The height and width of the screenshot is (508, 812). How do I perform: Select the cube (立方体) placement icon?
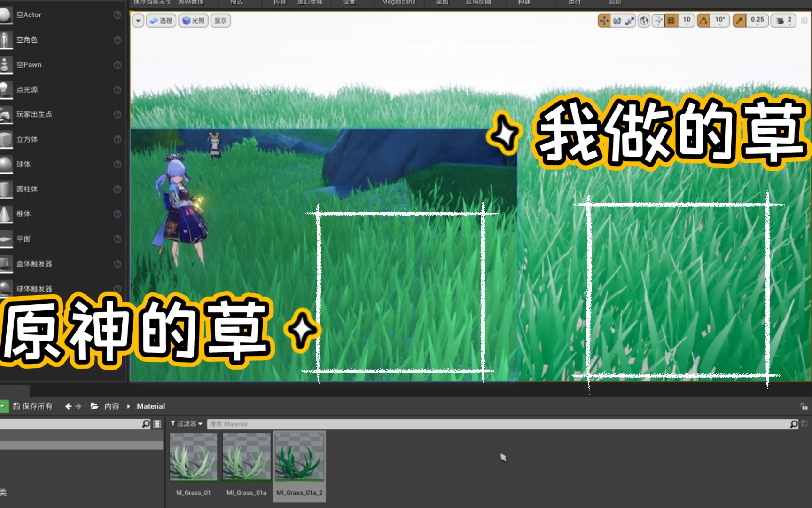[x=7, y=139]
